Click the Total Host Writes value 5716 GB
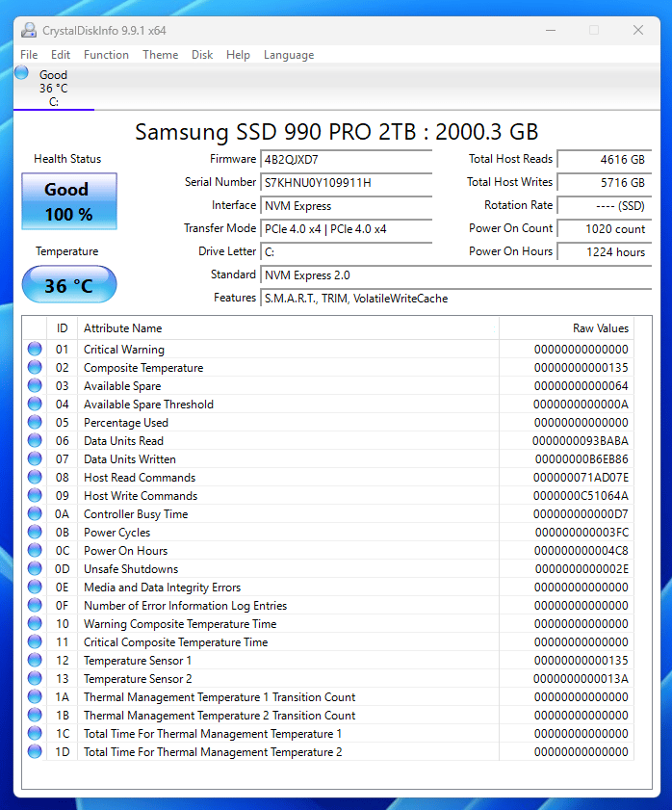The image size is (672, 810). coord(605,183)
